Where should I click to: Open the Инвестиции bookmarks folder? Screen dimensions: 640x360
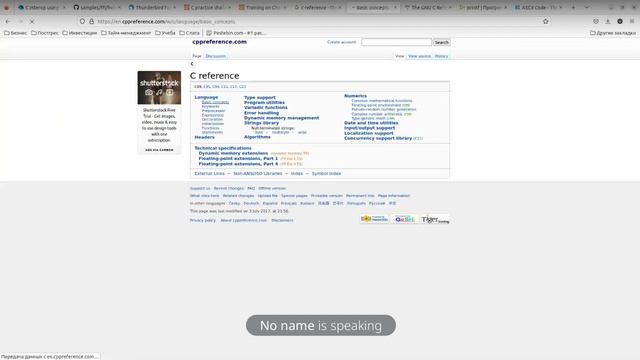click(x=80, y=33)
